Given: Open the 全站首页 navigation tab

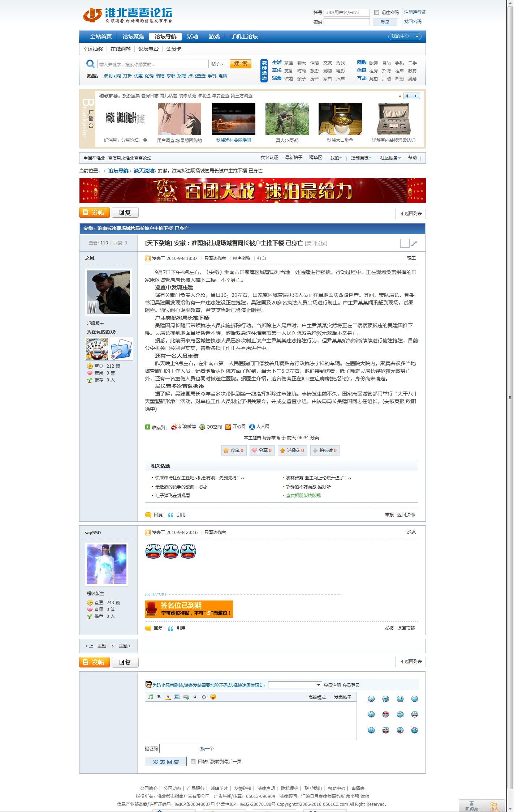Looking at the screenshot, I should point(101,37).
